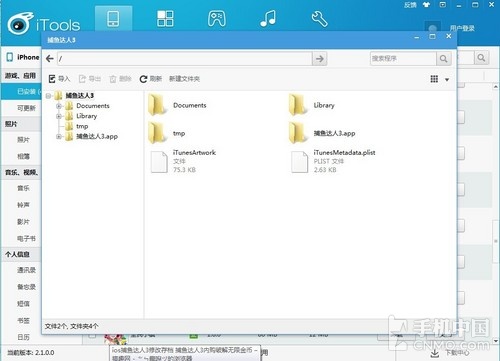This screenshot has height=361, width=500.
Task: Click the Import toolbar button
Action: click(x=59, y=79)
